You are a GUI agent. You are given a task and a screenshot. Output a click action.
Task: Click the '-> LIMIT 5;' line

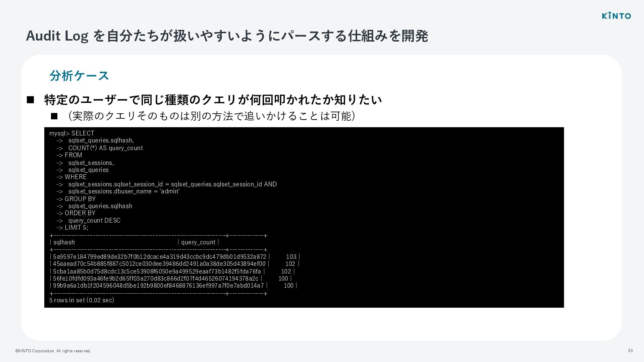click(72, 228)
